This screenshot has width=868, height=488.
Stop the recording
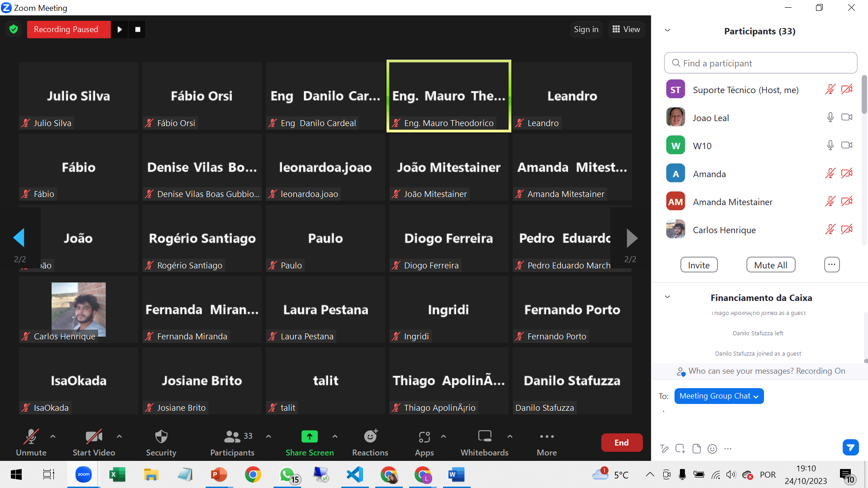point(138,29)
